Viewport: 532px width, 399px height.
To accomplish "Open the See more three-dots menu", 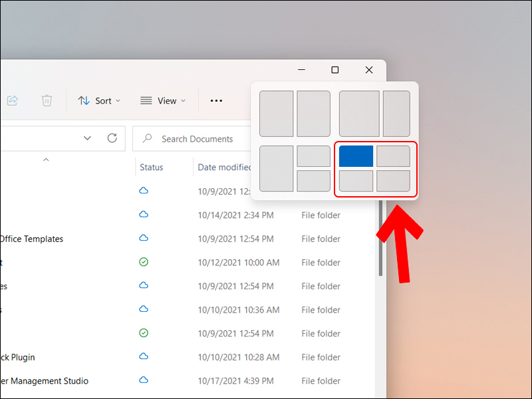I will click(x=216, y=100).
